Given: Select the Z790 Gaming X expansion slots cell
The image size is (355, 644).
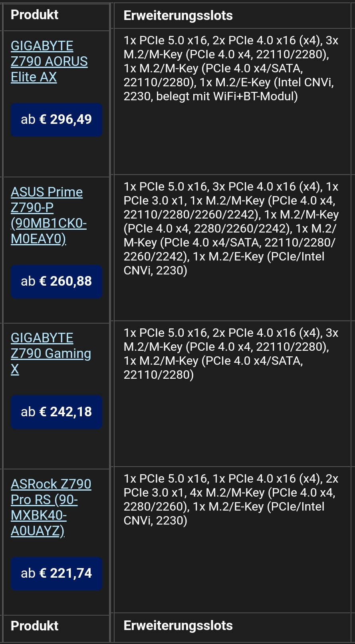Looking at the screenshot, I should [x=232, y=354].
